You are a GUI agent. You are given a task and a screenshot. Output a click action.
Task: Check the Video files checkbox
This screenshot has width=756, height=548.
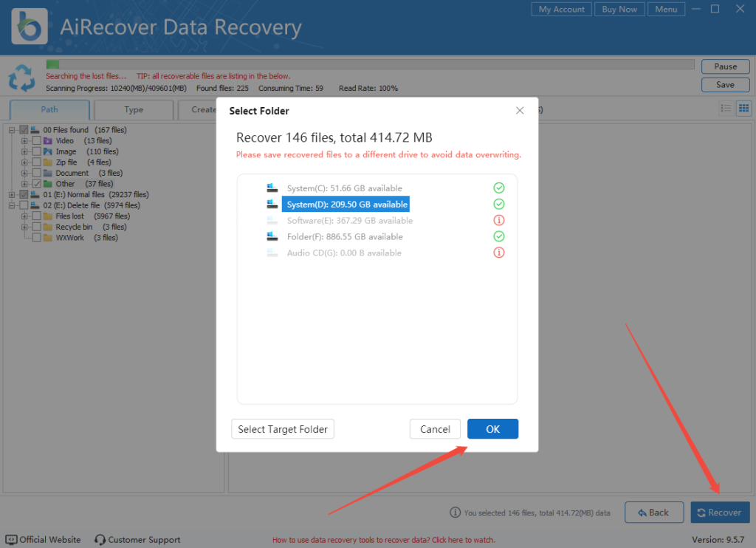35,140
